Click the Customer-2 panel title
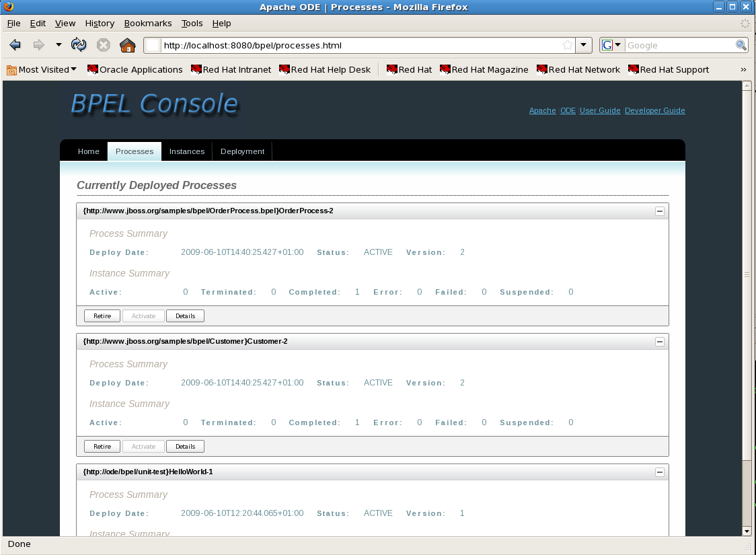The width and height of the screenshot is (756, 555). click(186, 341)
